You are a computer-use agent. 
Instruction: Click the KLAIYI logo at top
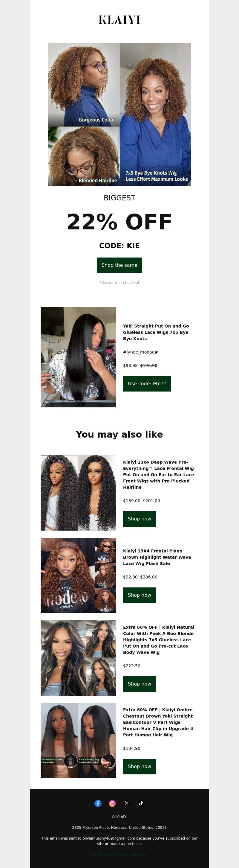point(119,20)
